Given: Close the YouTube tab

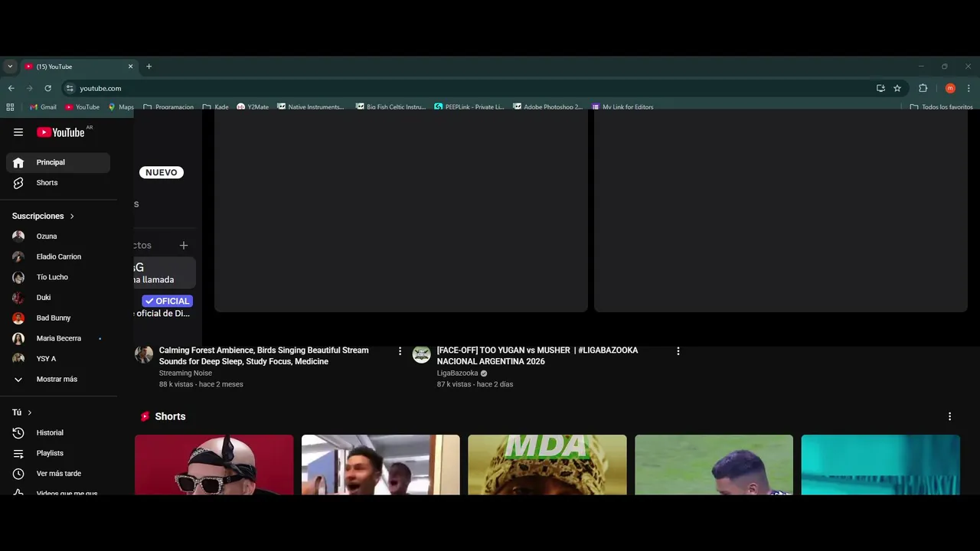Looking at the screenshot, I should point(130,67).
